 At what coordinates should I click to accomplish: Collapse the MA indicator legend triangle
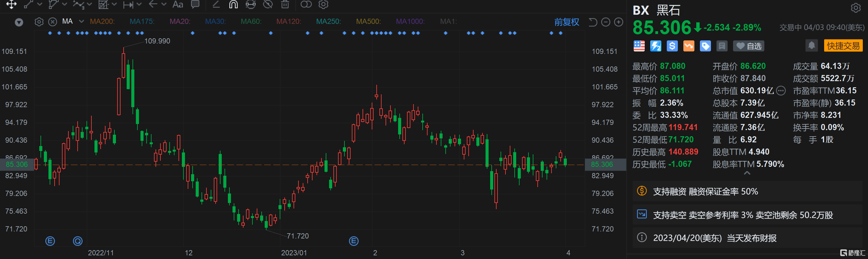coord(19,22)
